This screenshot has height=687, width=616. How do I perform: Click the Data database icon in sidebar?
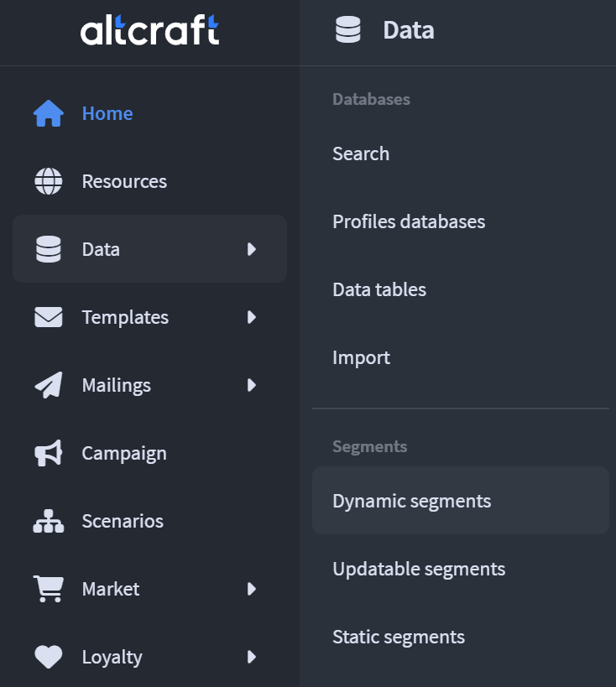pyautogui.click(x=49, y=249)
